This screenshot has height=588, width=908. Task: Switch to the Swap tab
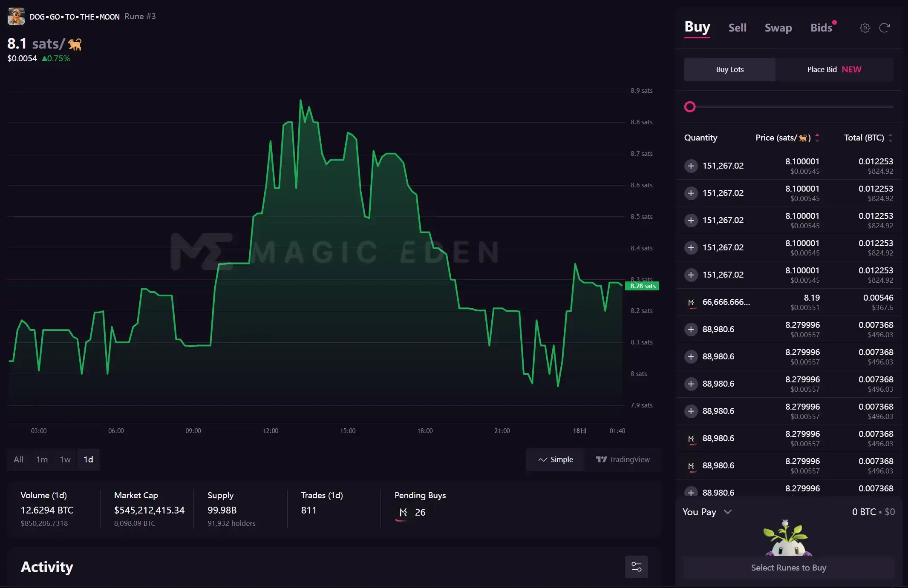coord(778,27)
